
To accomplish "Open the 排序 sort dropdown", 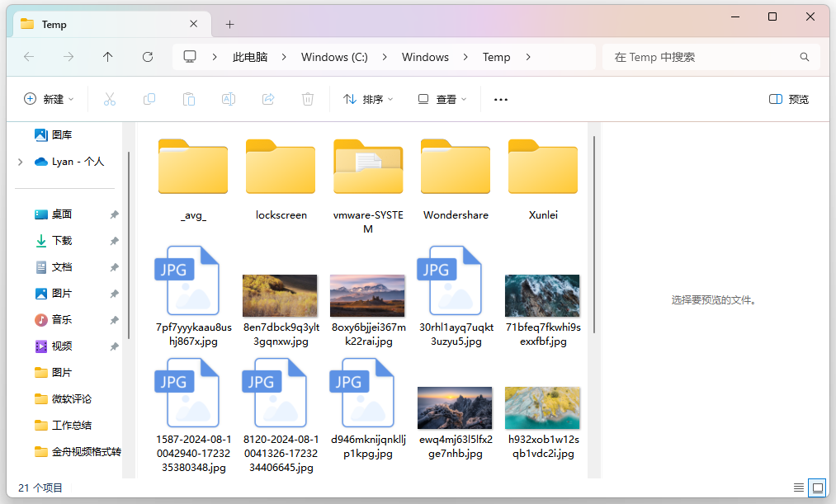I will [368, 99].
